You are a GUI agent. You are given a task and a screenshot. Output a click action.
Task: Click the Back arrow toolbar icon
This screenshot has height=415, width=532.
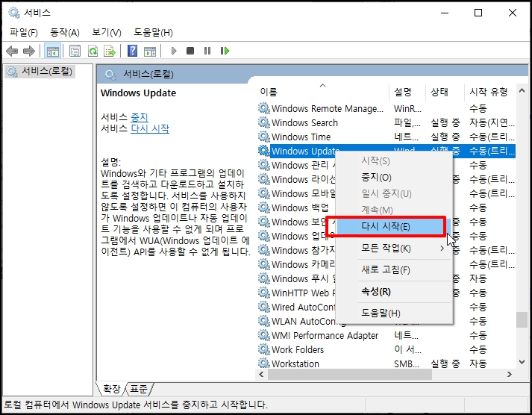[x=12, y=51]
